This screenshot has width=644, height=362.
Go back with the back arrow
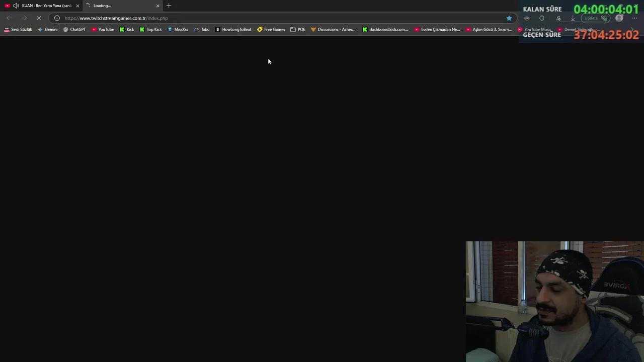[x=9, y=18]
